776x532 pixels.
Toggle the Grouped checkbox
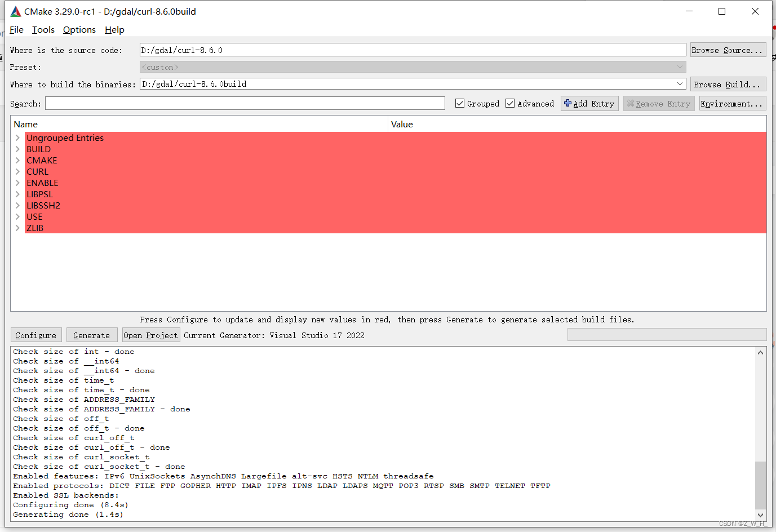(x=460, y=103)
